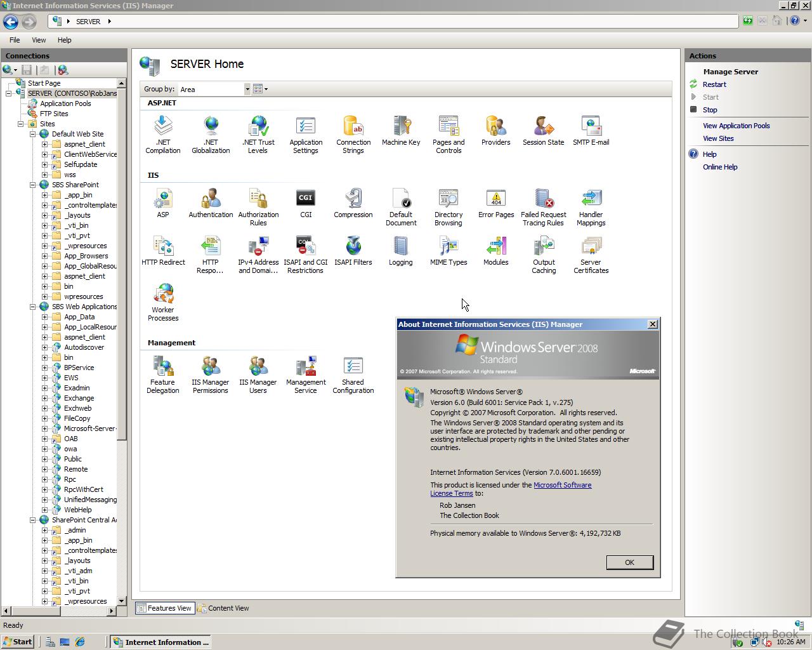This screenshot has height=650, width=812.
Task: Open the view mode dropdown beside Group by
Action: tap(260, 89)
